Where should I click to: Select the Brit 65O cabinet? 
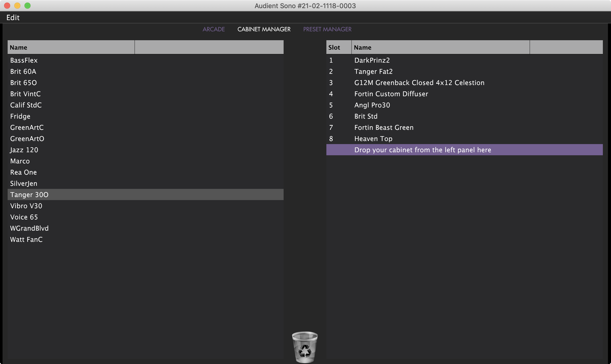pyautogui.click(x=146, y=83)
